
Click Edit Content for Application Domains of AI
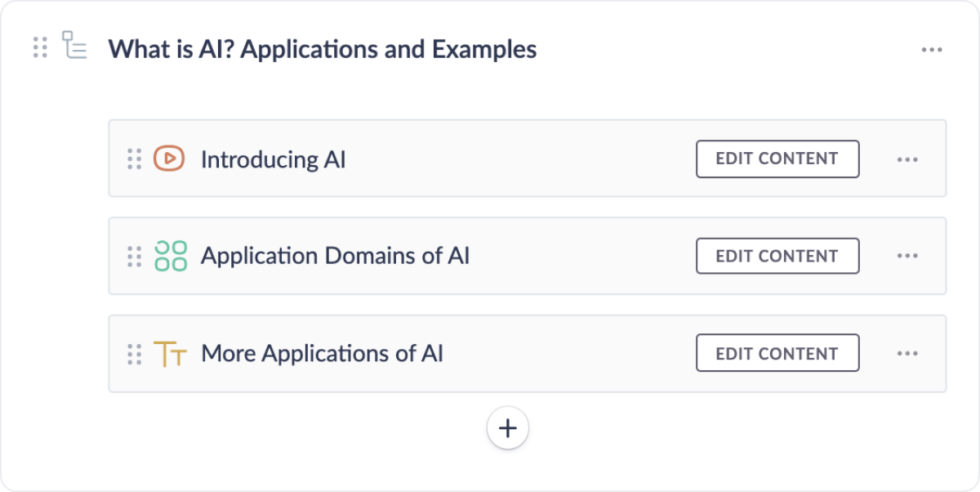pos(777,256)
